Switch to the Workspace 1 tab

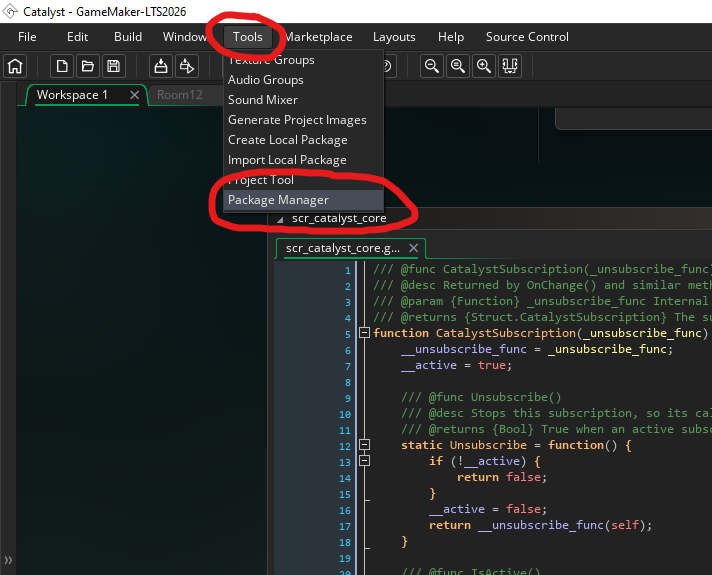click(73, 95)
